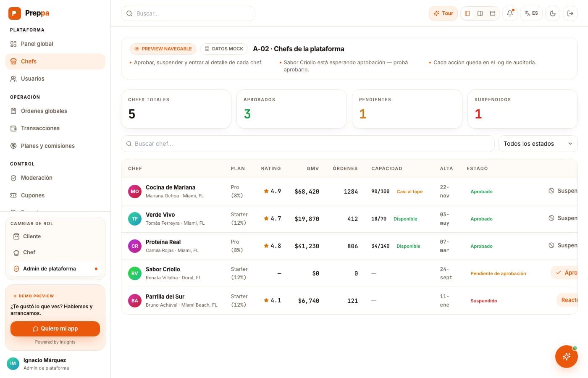588x378 pixels.
Task: Open Usuarios in sidebar
Action: [55, 79]
